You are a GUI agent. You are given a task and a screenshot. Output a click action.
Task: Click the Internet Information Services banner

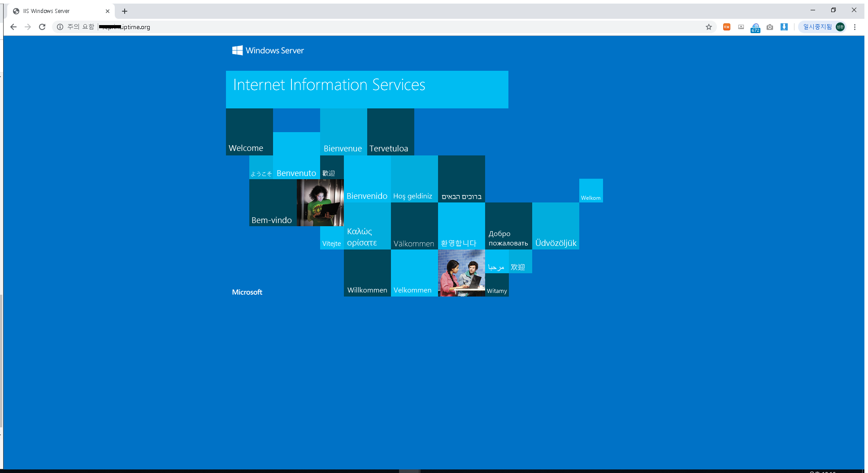[x=367, y=89]
